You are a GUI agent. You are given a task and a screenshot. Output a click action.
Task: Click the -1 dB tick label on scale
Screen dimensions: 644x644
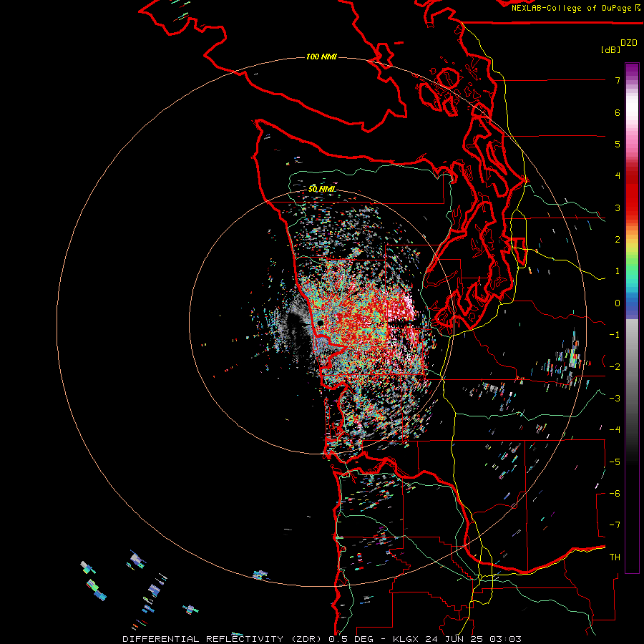615,335
